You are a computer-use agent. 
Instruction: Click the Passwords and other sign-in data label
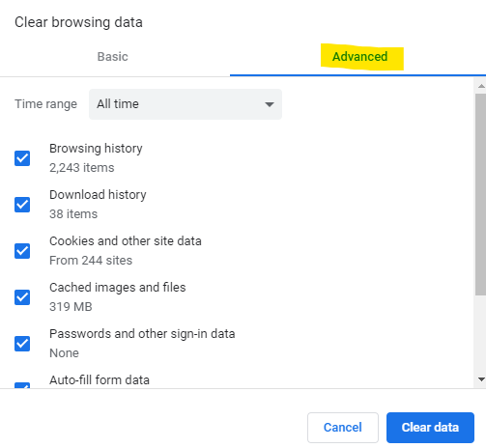point(142,334)
